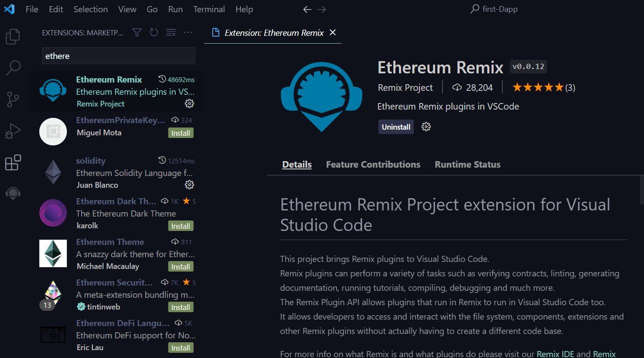Click the extensions search box containing 'ethere'
This screenshot has width=644, height=358.
click(118, 56)
